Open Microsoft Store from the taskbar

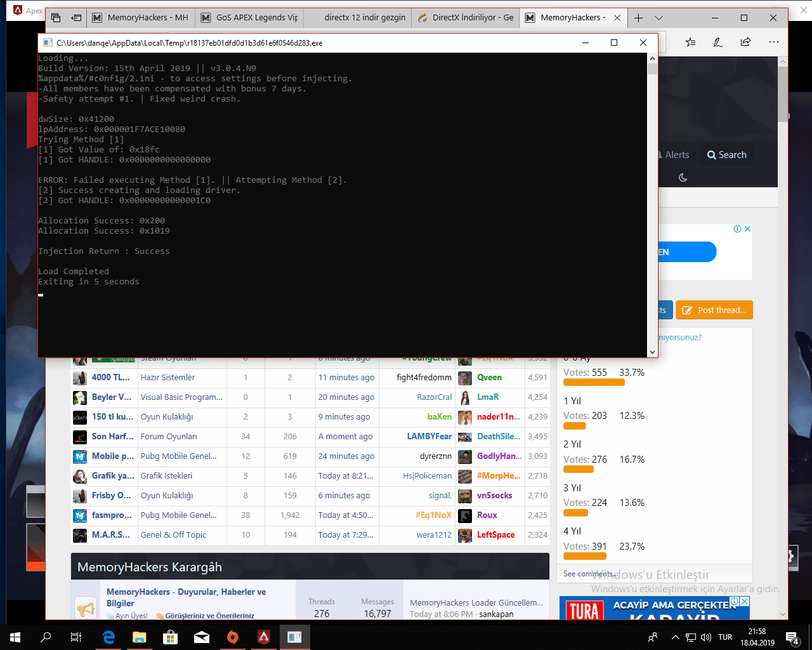171,637
